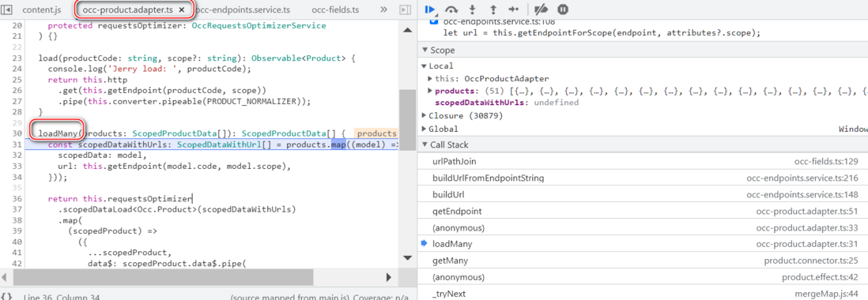Resume script execution with play button
868x300 pixels.
430,9
